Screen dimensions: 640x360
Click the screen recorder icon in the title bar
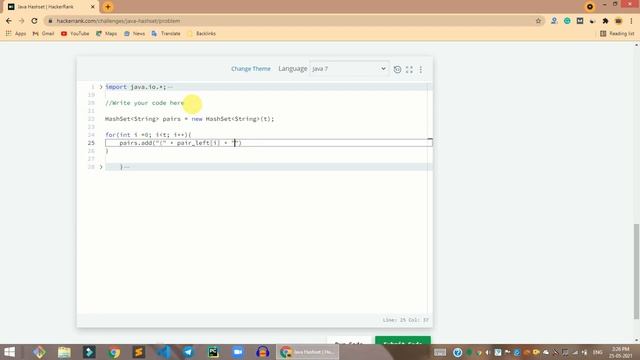click(x=589, y=7)
